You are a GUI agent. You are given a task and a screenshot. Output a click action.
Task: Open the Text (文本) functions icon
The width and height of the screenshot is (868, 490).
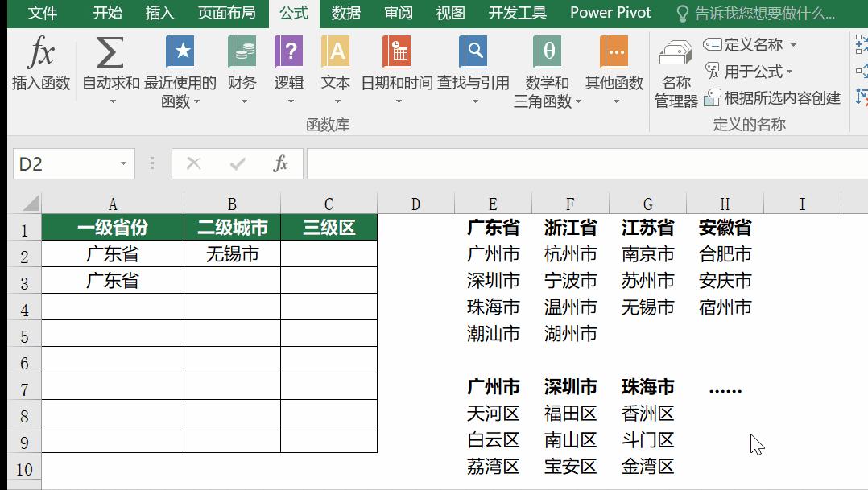pyautogui.click(x=336, y=51)
